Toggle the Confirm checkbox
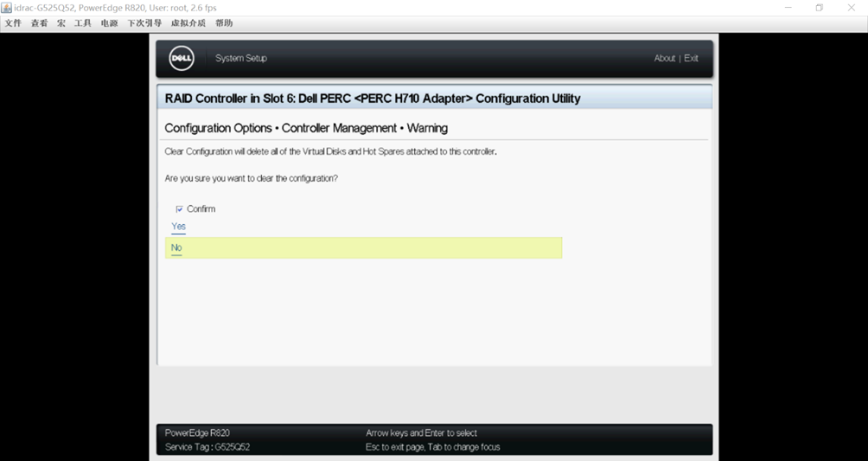The width and height of the screenshot is (868, 461). [179, 209]
